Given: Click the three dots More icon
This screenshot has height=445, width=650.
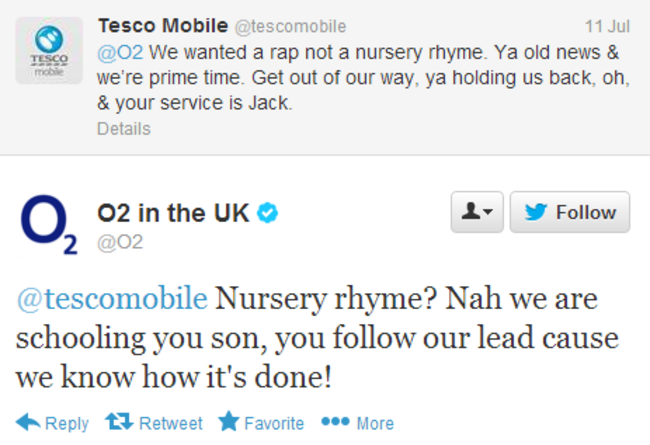Looking at the screenshot, I should (x=335, y=421).
